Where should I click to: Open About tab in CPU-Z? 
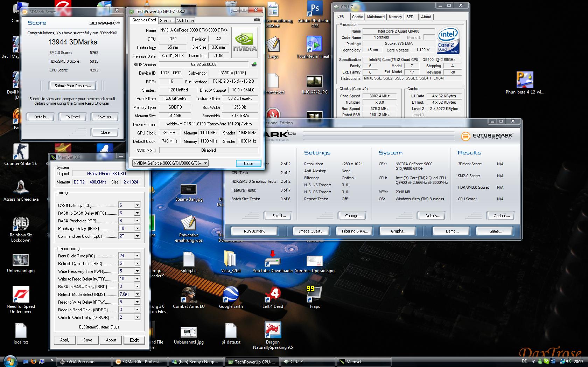click(426, 17)
